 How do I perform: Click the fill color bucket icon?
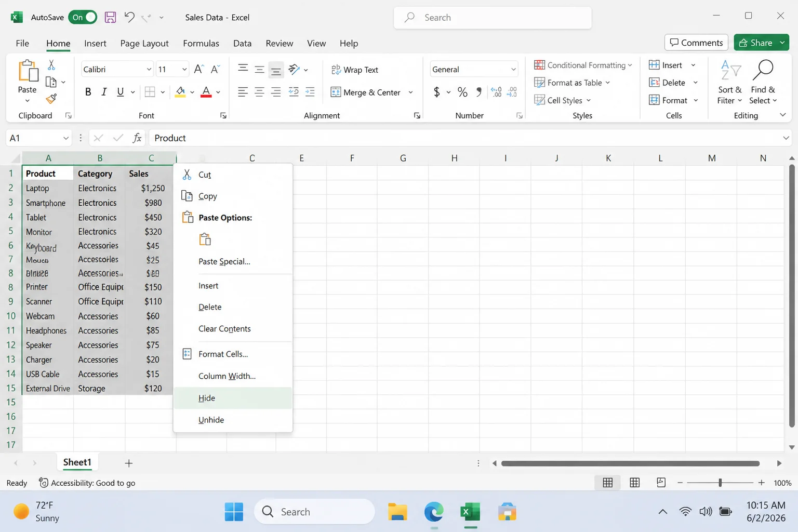(x=180, y=92)
